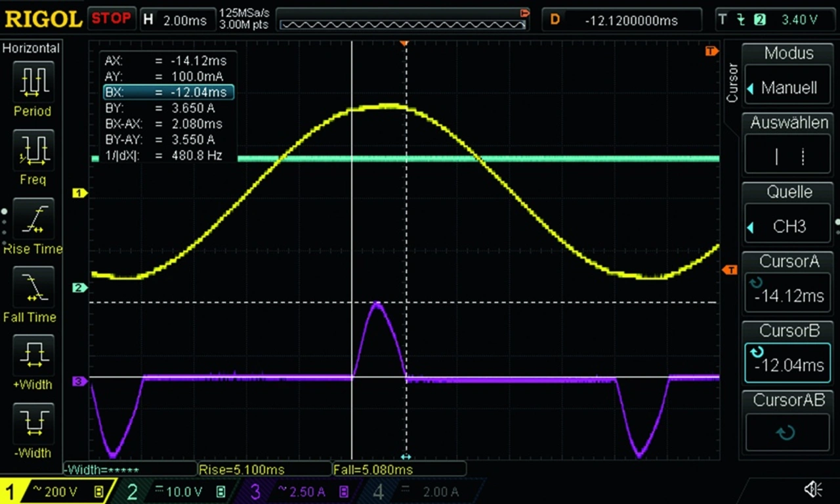Select the +Width measurement icon
The image size is (840, 504).
[x=32, y=354]
